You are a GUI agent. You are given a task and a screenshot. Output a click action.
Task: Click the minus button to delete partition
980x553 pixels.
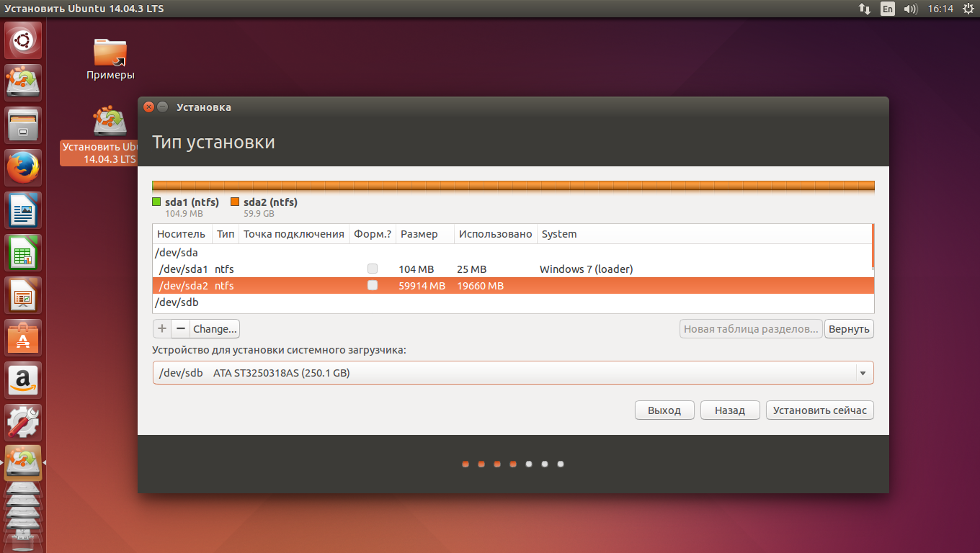pos(181,329)
